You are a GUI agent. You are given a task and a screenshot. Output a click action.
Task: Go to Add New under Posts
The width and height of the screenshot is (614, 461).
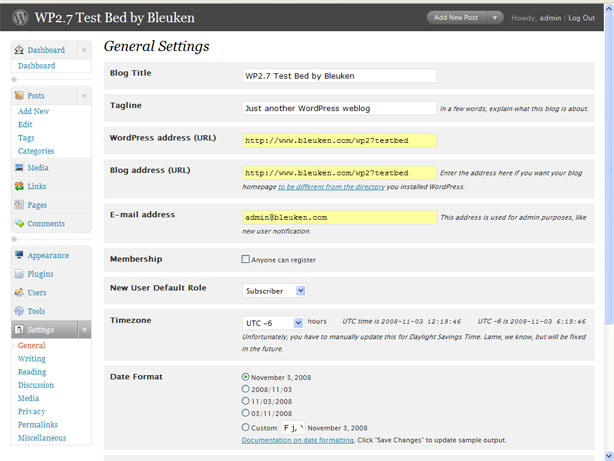[33, 111]
